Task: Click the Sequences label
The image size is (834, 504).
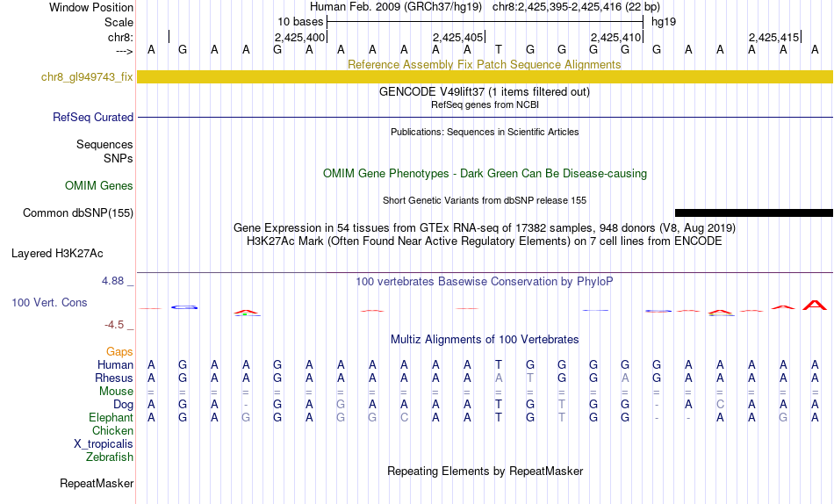Action: point(104,144)
